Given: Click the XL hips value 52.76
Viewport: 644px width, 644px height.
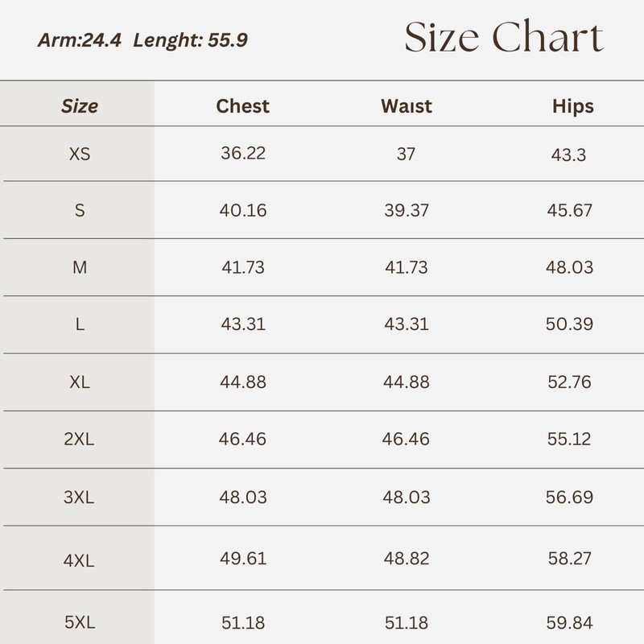Looking at the screenshot, I should (x=569, y=382).
